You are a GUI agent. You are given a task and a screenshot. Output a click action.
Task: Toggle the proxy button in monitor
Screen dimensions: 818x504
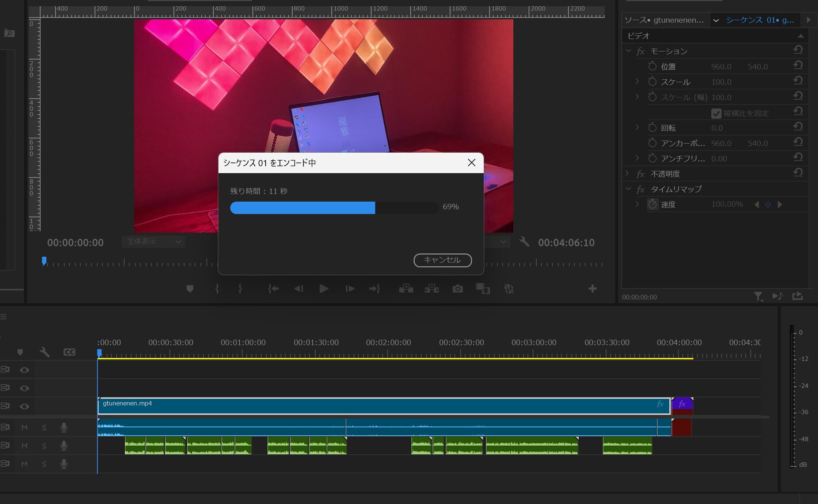coord(509,289)
